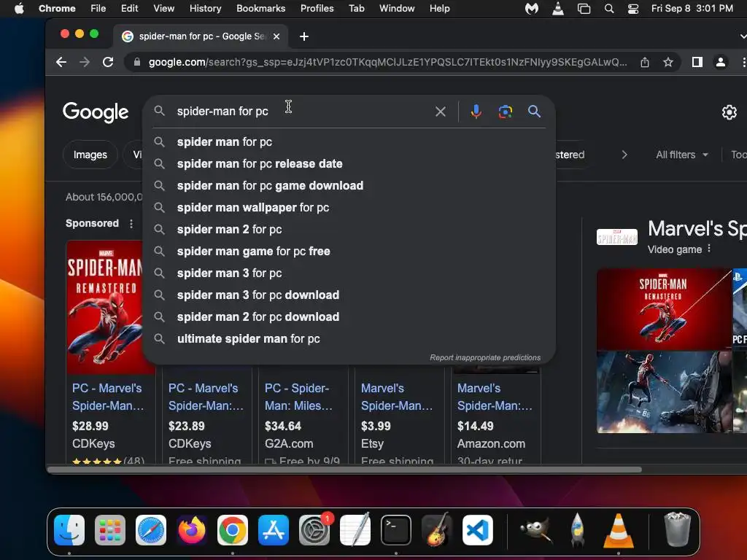Open Spotlight search in the menu bar
Screen dimensions: 747x560
(x=609, y=9)
